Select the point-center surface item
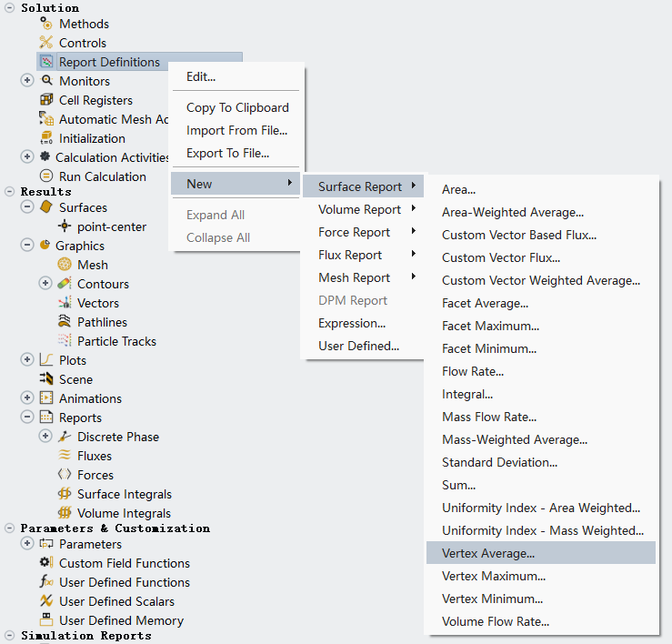 (111, 226)
